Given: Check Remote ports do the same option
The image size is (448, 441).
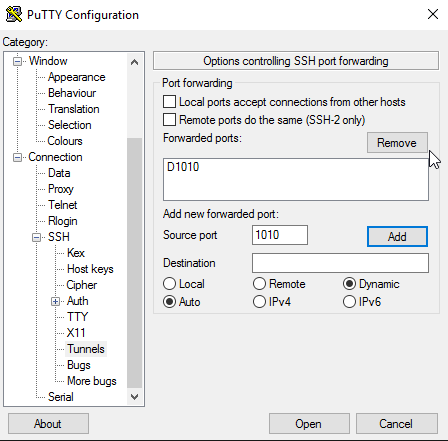Looking at the screenshot, I should pyautogui.click(x=169, y=120).
